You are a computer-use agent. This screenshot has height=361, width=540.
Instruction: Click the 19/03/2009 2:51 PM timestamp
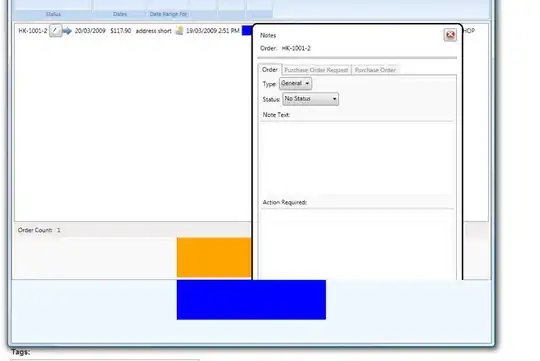(212, 31)
